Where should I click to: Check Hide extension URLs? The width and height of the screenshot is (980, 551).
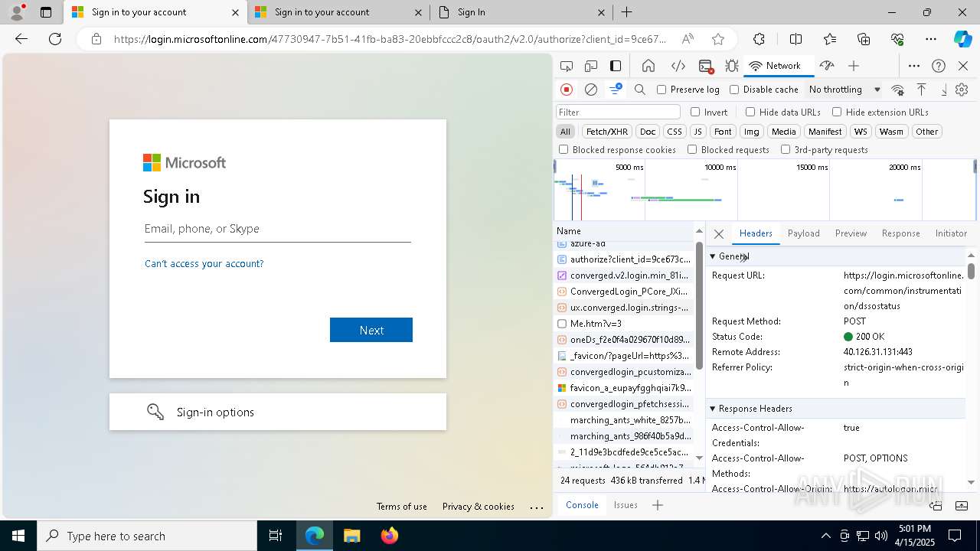tap(837, 112)
